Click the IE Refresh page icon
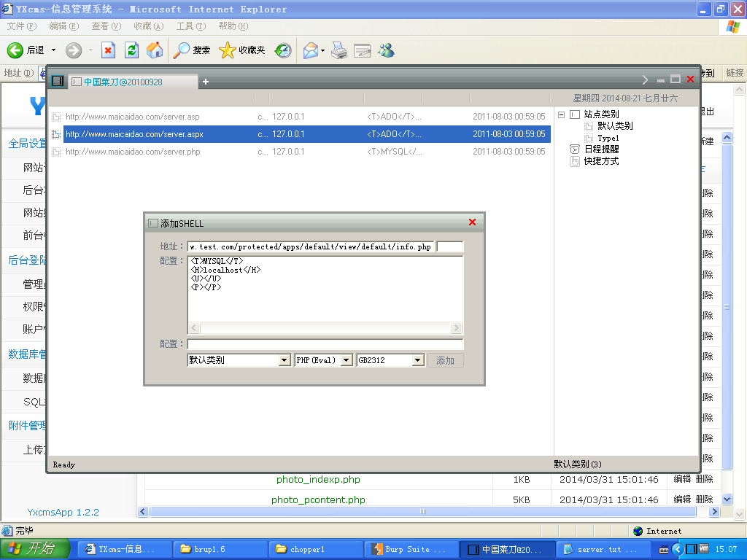This screenshot has width=747, height=560. (131, 50)
